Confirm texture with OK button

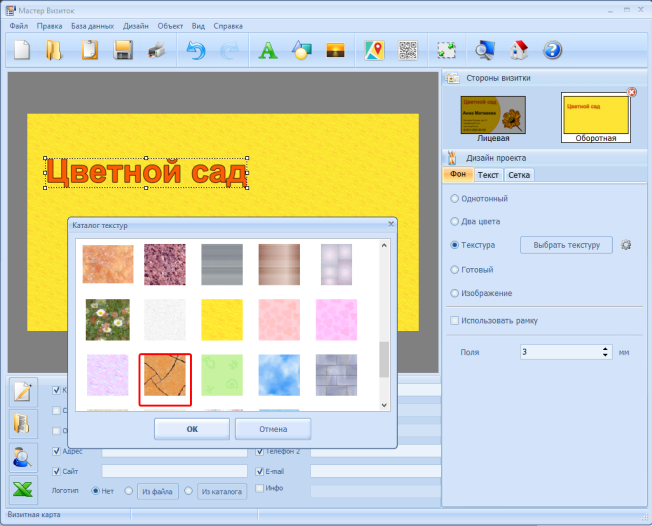[x=192, y=429]
